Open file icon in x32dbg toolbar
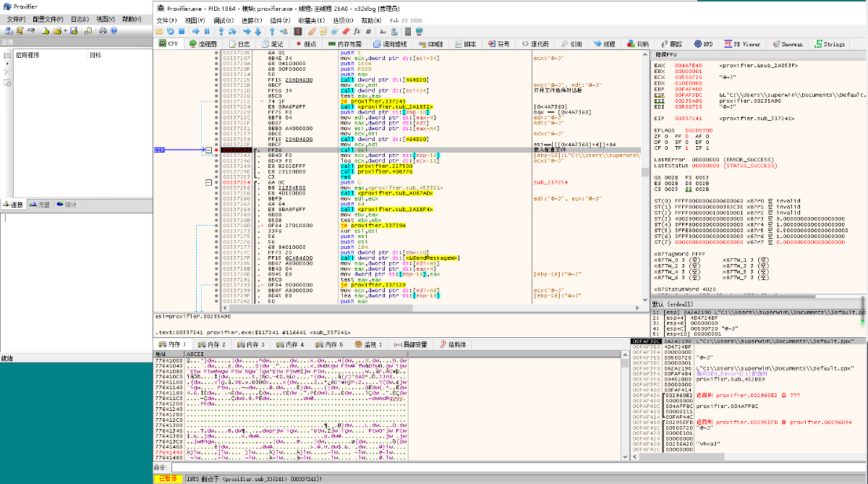 159,31
